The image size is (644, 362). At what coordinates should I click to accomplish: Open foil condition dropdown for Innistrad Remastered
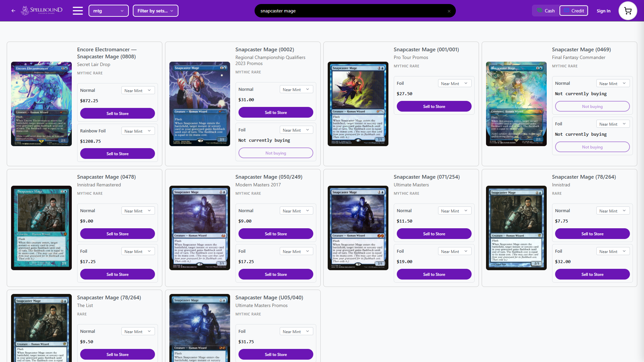click(x=138, y=251)
